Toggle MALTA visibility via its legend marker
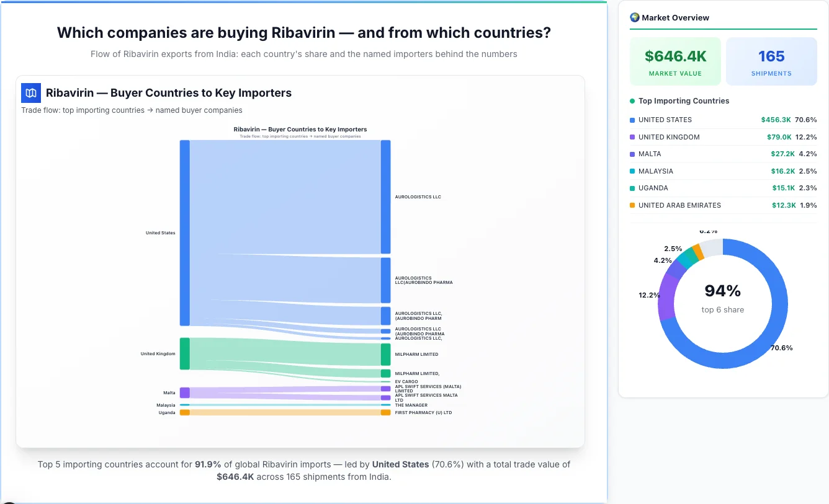Viewport: 829px width, 504px height. click(631, 154)
